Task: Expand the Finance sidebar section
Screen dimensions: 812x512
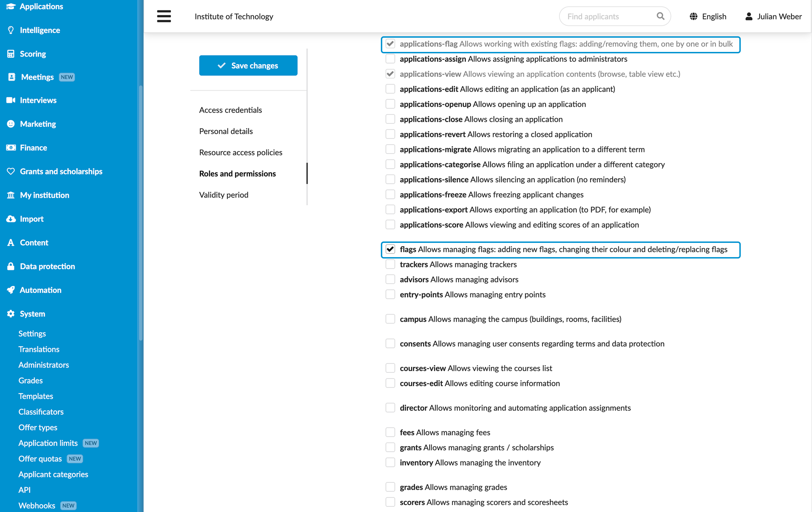Action: (x=33, y=147)
